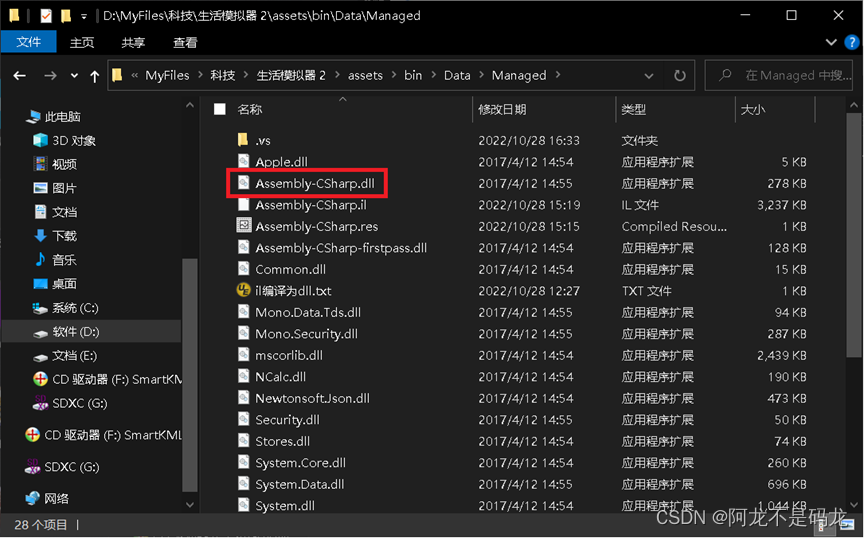Expand the chevron after Data breadcrumb
Viewport: 864px width, 538px height.
tap(481, 74)
